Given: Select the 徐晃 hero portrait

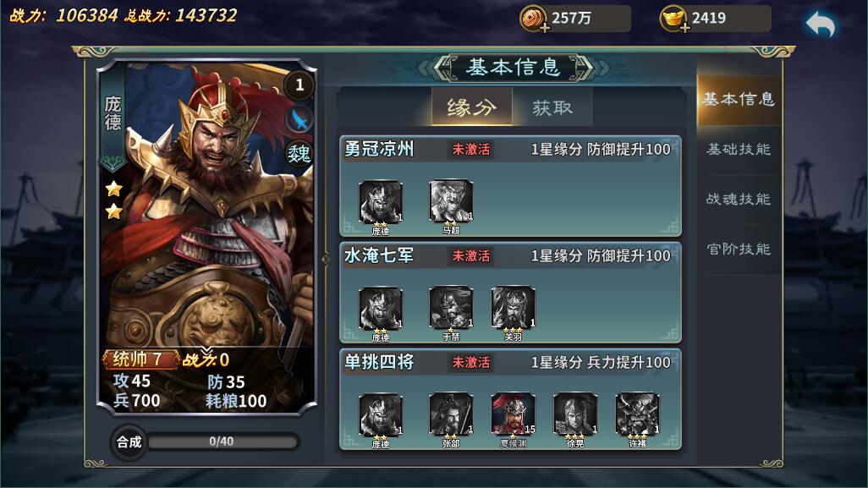Looking at the screenshot, I should coord(575,414).
